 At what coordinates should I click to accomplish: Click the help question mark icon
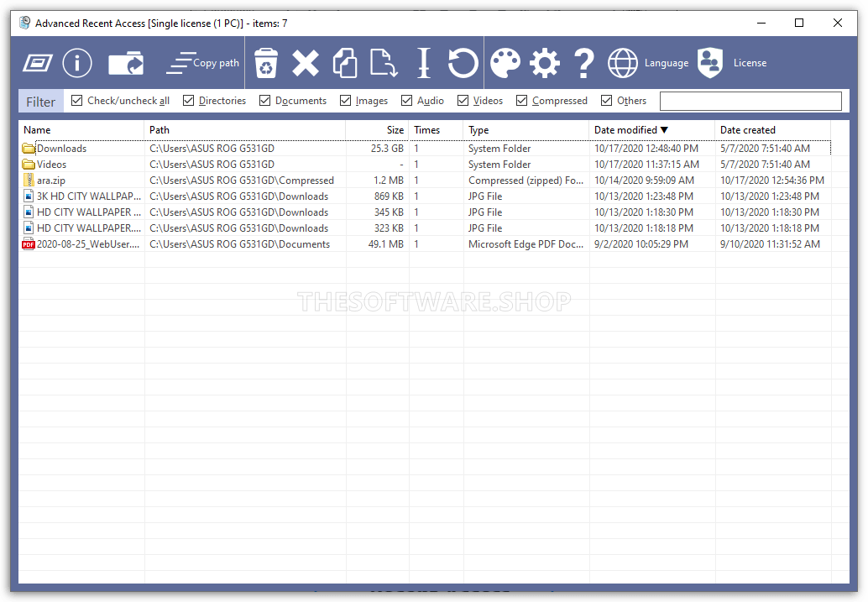coord(584,63)
